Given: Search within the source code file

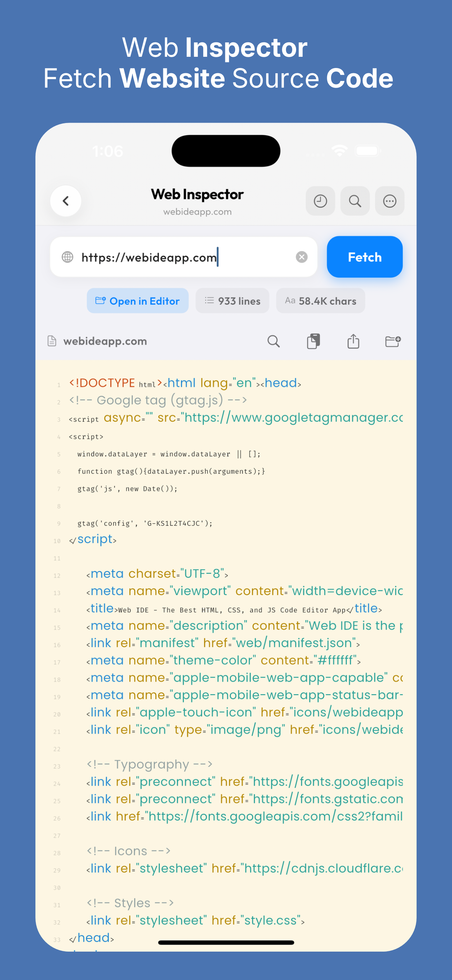Looking at the screenshot, I should click(274, 341).
